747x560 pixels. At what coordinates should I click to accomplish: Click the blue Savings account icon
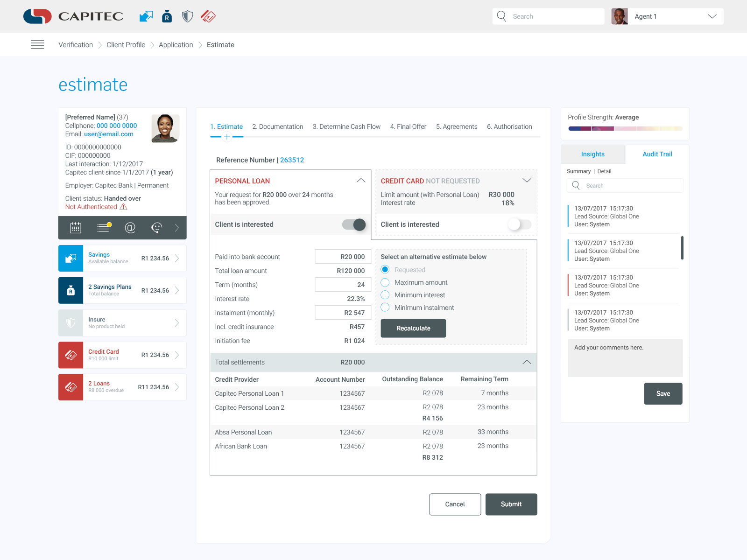pyautogui.click(x=70, y=258)
